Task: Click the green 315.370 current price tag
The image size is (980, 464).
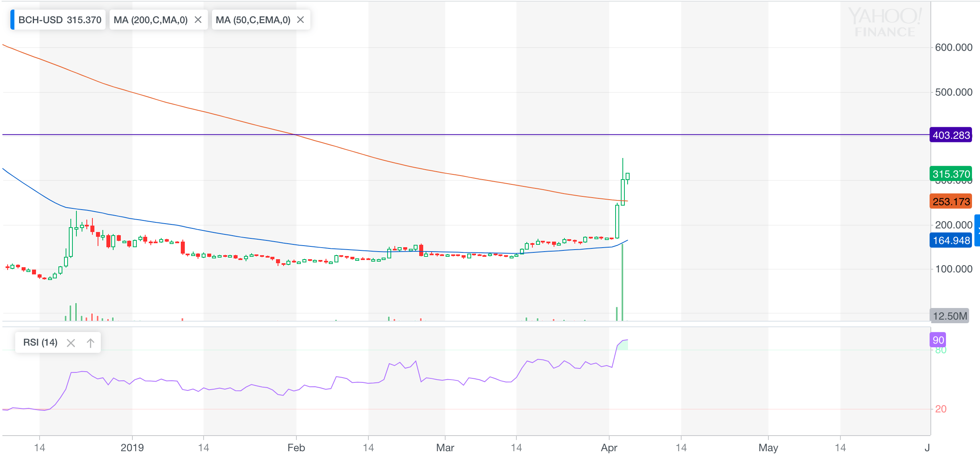Action: coord(951,174)
